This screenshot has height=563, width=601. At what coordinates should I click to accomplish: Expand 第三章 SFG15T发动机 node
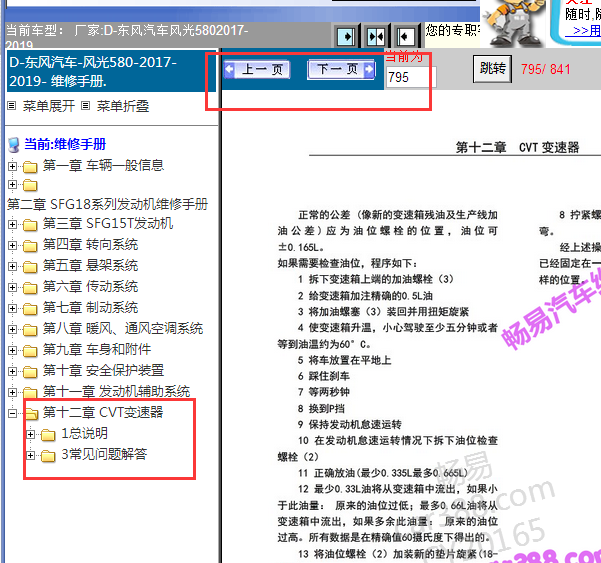[x=12, y=224]
